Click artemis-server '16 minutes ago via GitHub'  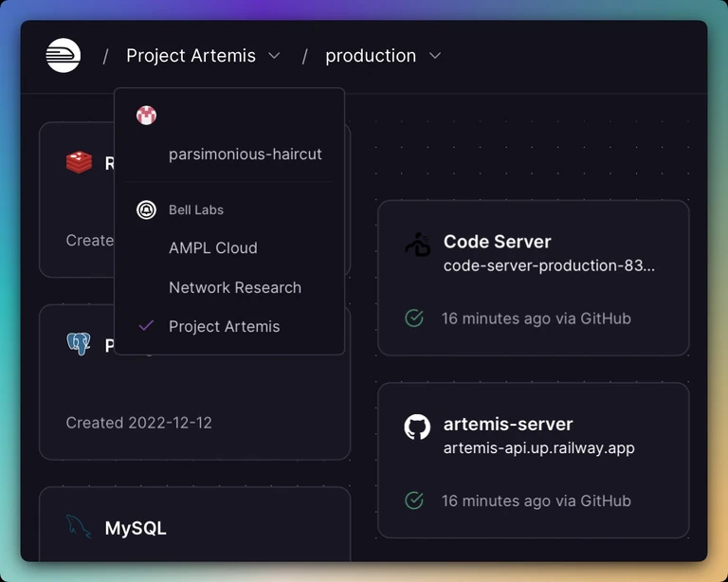tap(537, 500)
